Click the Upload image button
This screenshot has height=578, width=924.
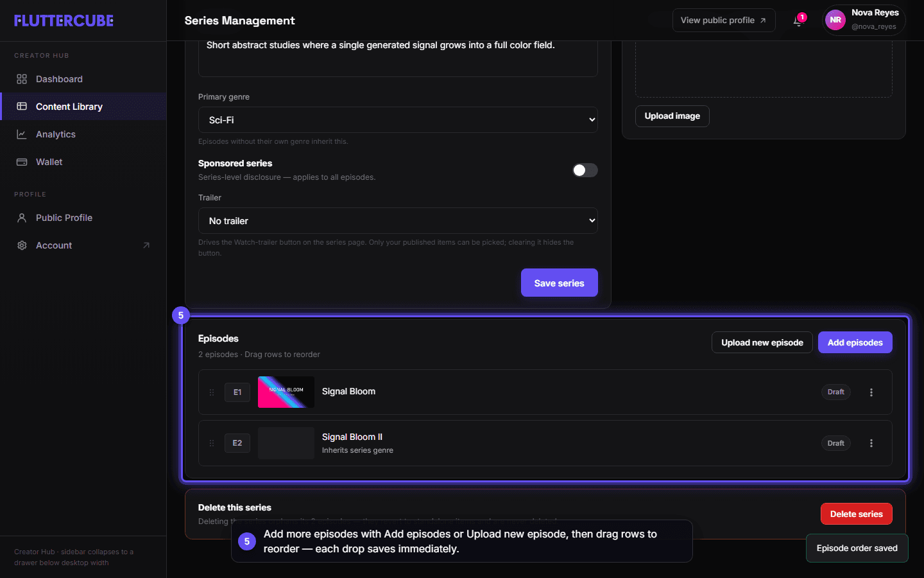pos(672,116)
